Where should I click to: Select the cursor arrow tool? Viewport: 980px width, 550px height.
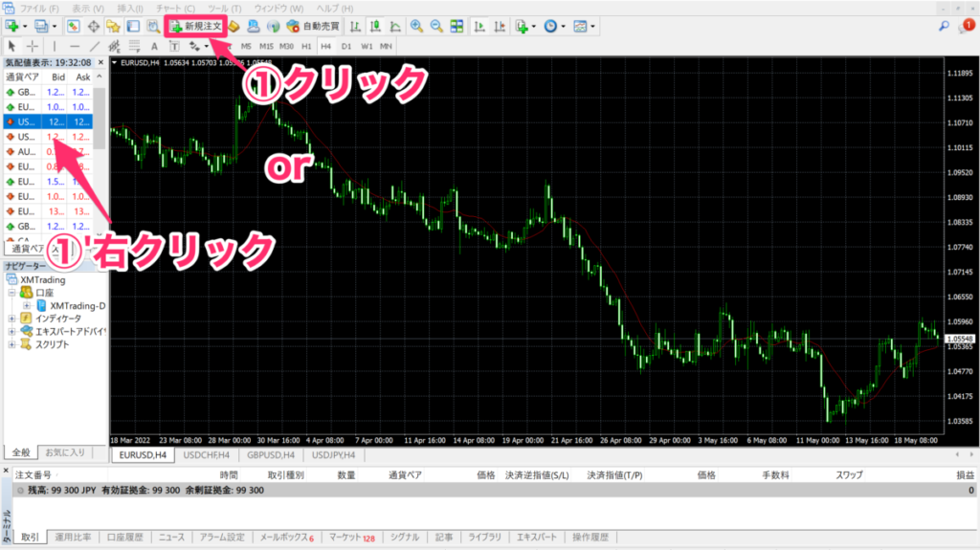11,46
